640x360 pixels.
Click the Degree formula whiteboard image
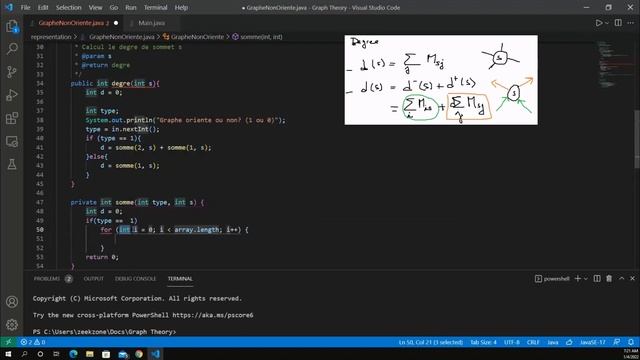pos(441,80)
